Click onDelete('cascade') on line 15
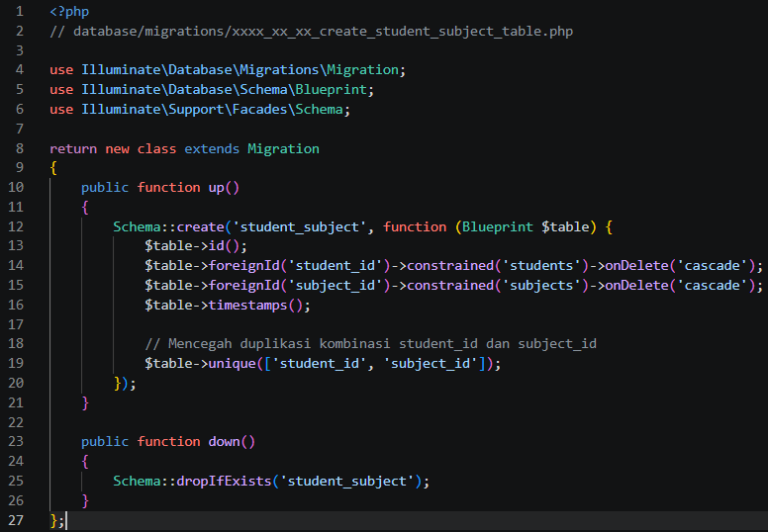The width and height of the screenshot is (768, 532). (680, 286)
